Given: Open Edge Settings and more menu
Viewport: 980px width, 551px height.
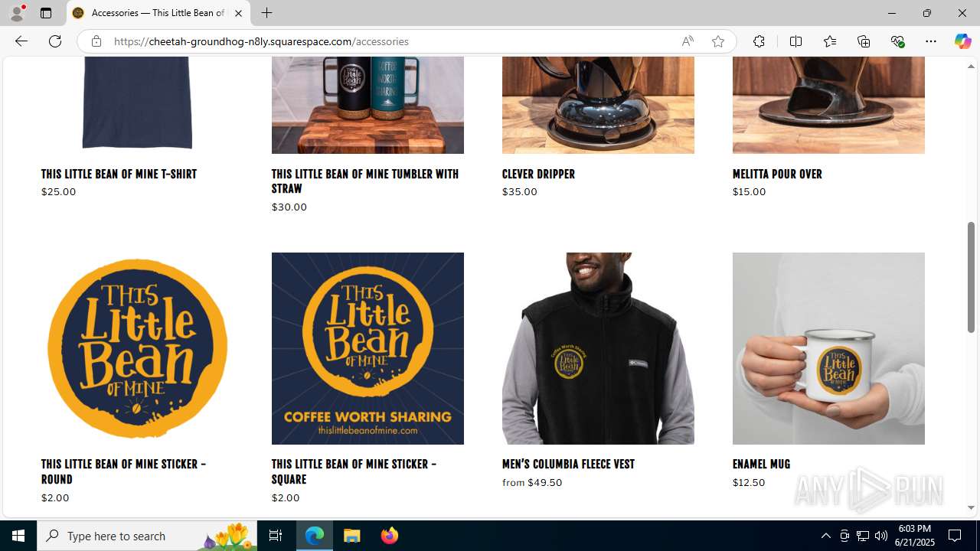Looking at the screenshot, I should (x=930, y=41).
